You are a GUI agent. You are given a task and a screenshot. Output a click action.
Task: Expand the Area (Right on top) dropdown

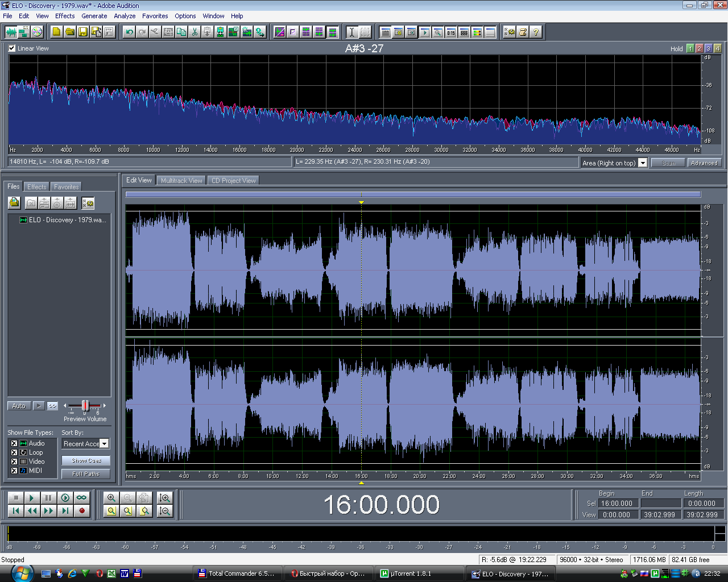click(643, 163)
